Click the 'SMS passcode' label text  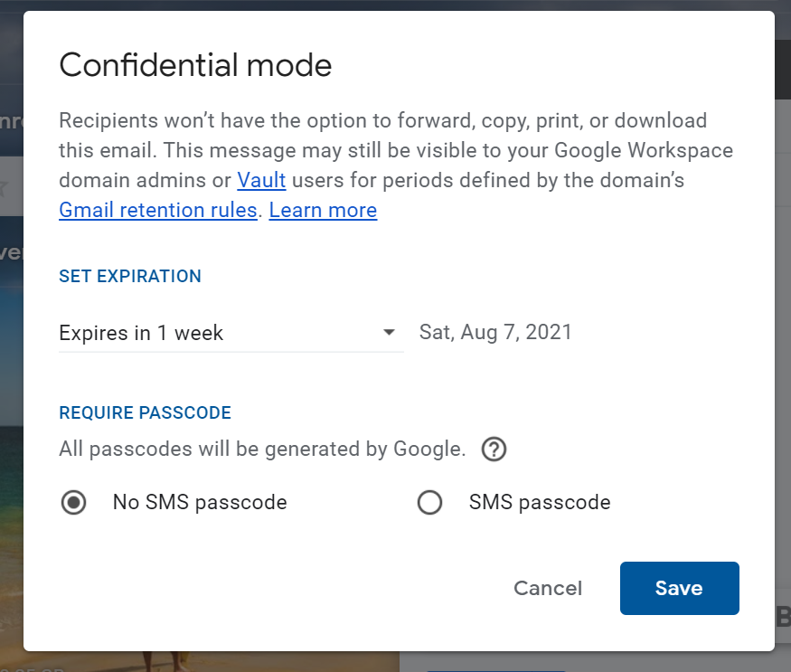click(x=540, y=502)
